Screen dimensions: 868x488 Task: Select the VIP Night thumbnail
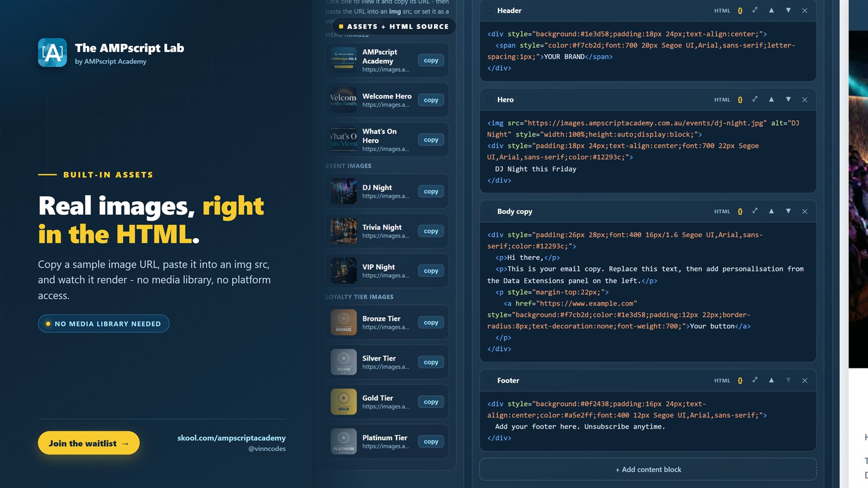point(343,271)
